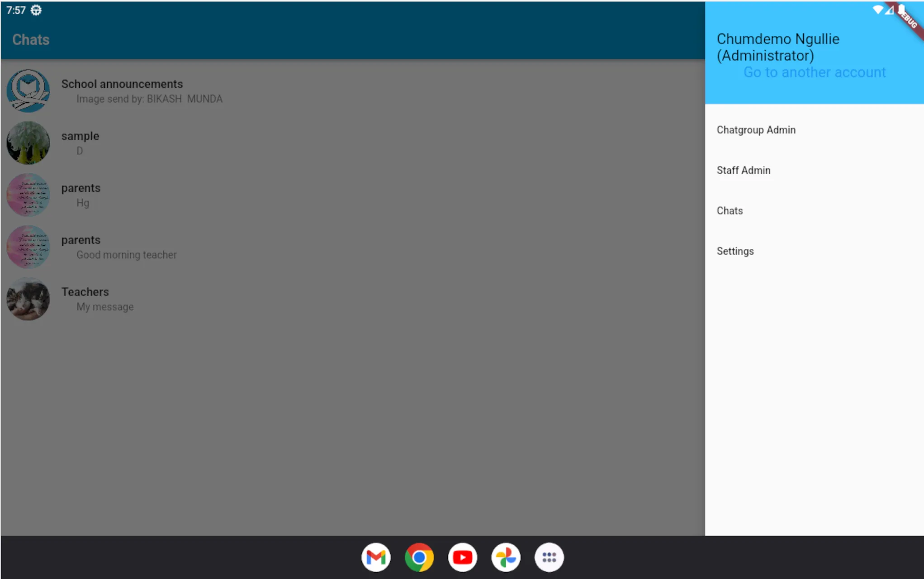Open YouTube app in the dock
The height and width of the screenshot is (579, 924).
point(462,557)
